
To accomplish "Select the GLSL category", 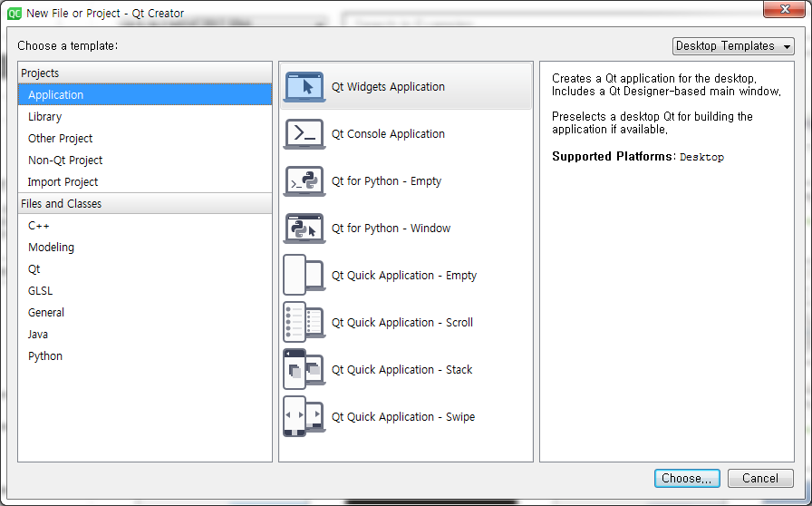I will pyautogui.click(x=145, y=291).
